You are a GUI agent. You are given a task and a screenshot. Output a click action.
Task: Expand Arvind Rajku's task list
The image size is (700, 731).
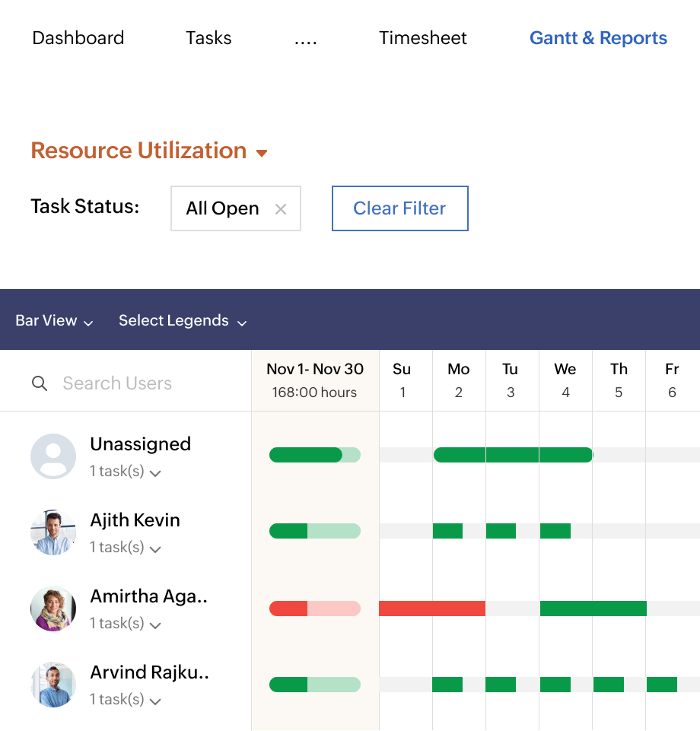click(x=155, y=700)
